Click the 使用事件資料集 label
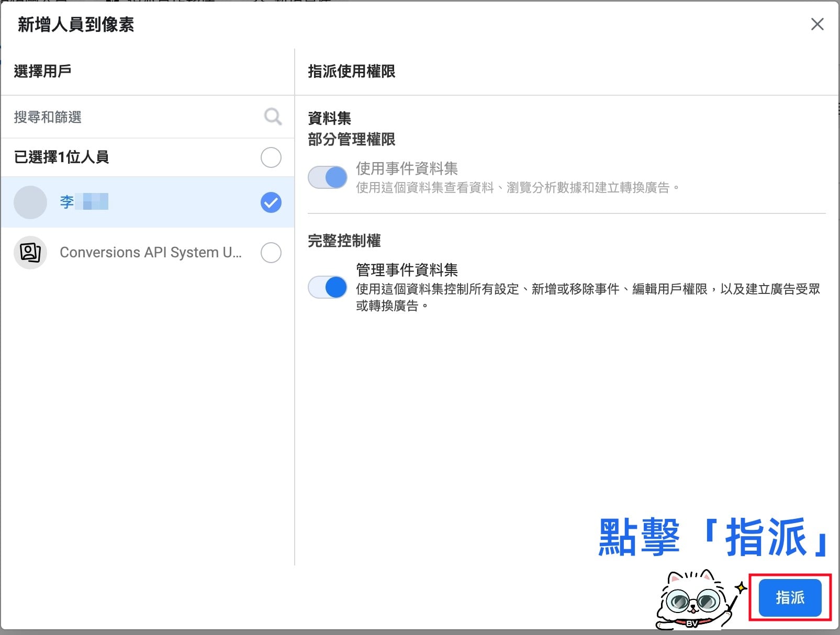 (407, 168)
